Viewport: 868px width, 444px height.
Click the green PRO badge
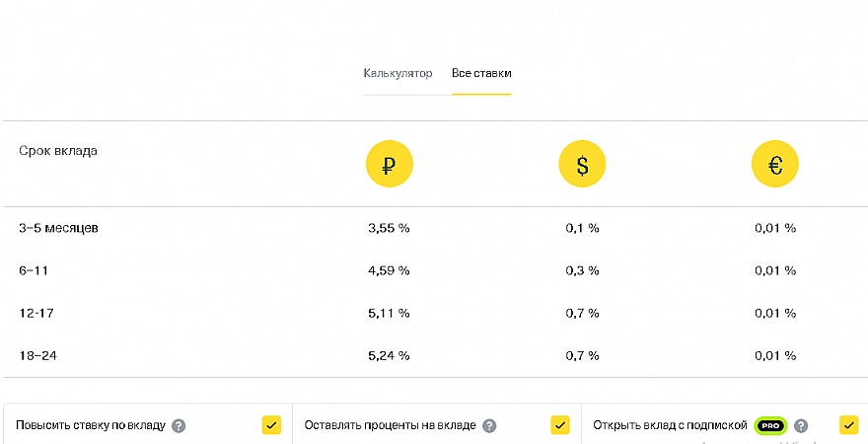click(x=770, y=426)
